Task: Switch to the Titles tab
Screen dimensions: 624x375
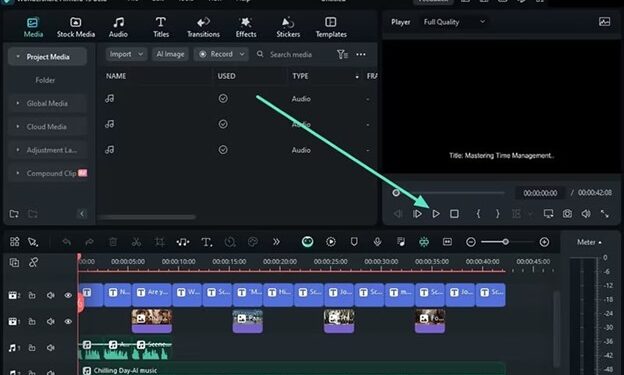Action: [161, 27]
